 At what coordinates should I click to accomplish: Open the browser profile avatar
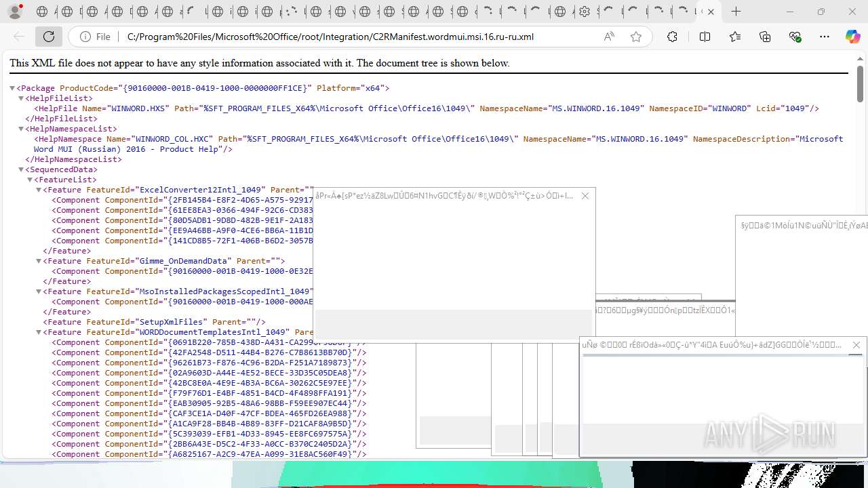(x=15, y=12)
